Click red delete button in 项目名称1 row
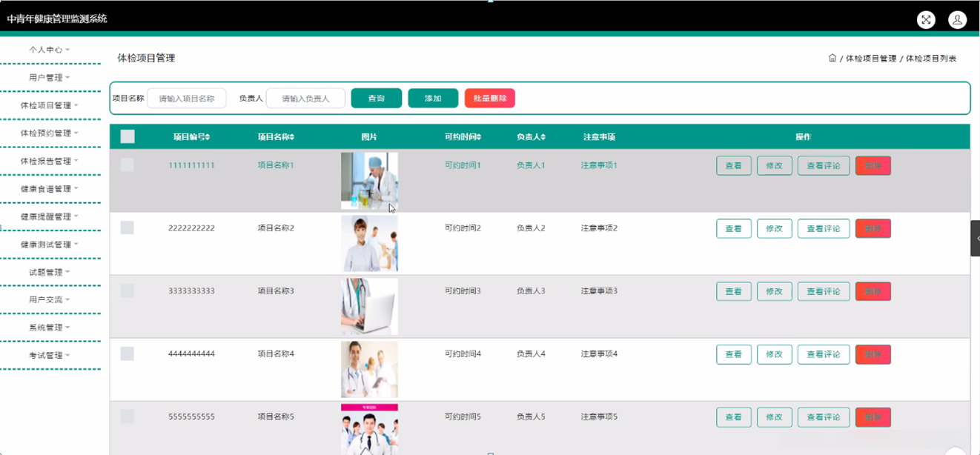The height and width of the screenshot is (455, 980). pos(873,165)
